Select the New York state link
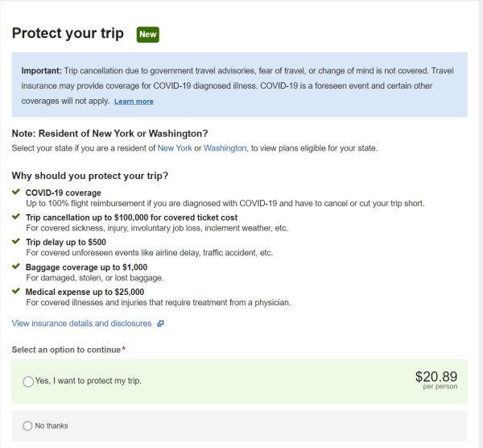 175,148
